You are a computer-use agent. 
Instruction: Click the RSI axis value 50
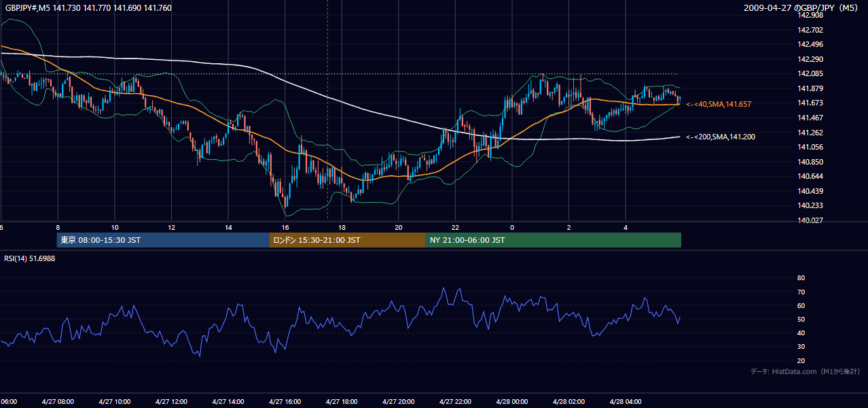pyautogui.click(x=801, y=319)
